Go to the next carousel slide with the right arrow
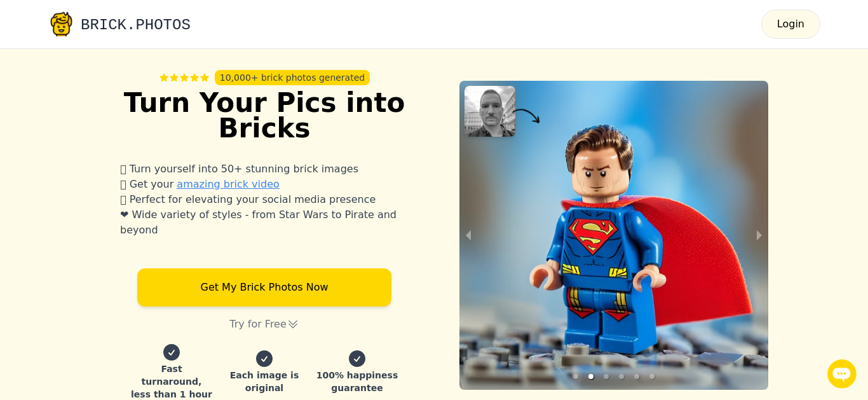The height and width of the screenshot is (400, 868). click(759, 235)
